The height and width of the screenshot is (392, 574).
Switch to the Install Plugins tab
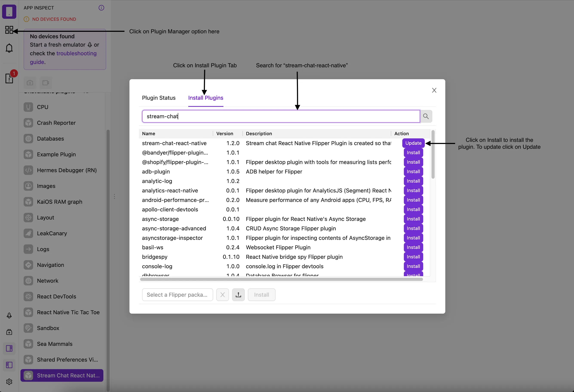206,98
